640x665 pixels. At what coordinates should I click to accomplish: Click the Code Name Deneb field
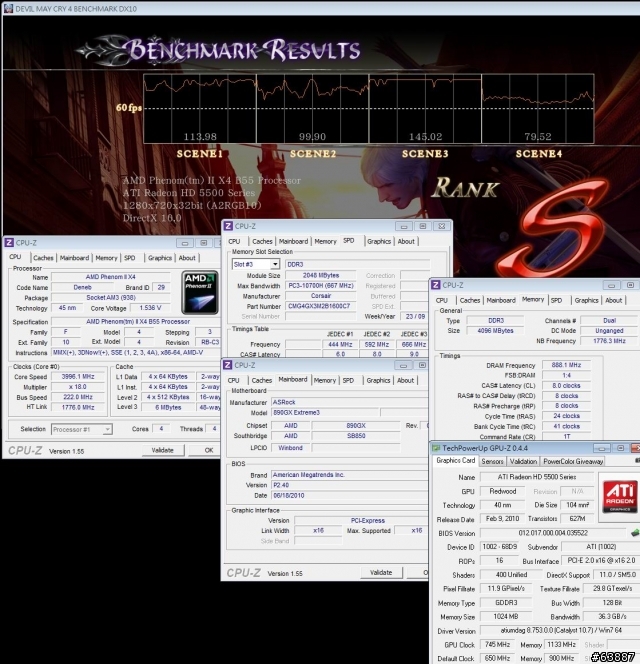[x=82, y=288]
